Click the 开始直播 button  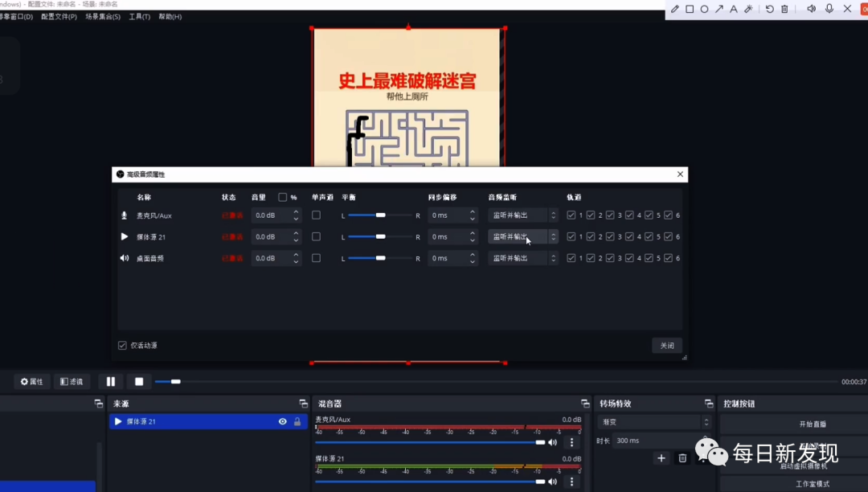pyautogui.click(x=812, y=424)
